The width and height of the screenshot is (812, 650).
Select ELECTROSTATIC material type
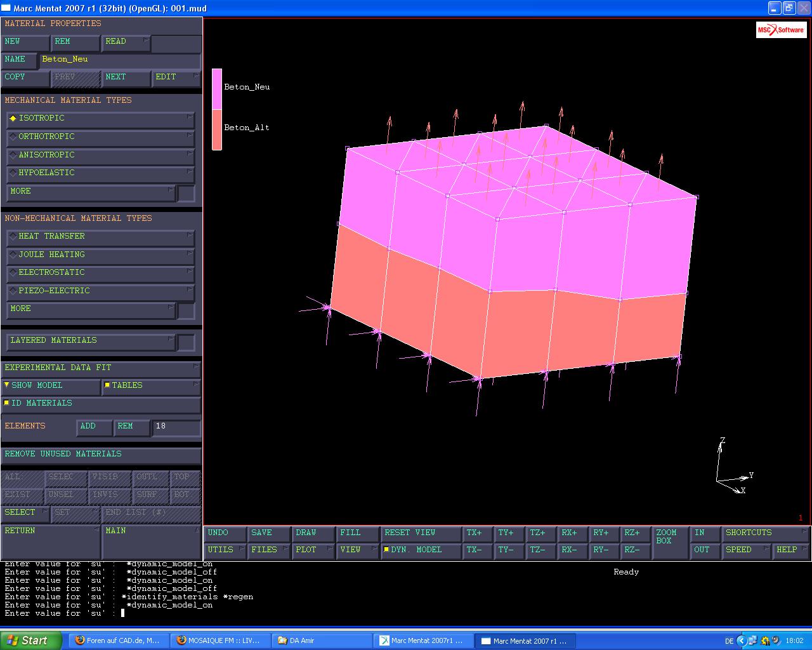click(x=101, y=273)
